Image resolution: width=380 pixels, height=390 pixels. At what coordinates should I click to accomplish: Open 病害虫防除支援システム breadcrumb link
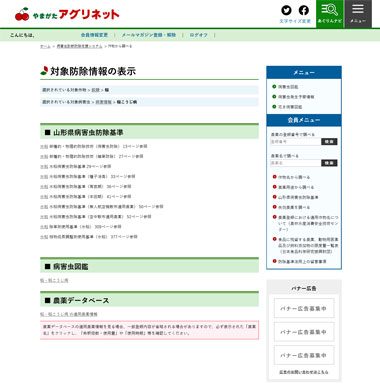click(x=79, y=46)
